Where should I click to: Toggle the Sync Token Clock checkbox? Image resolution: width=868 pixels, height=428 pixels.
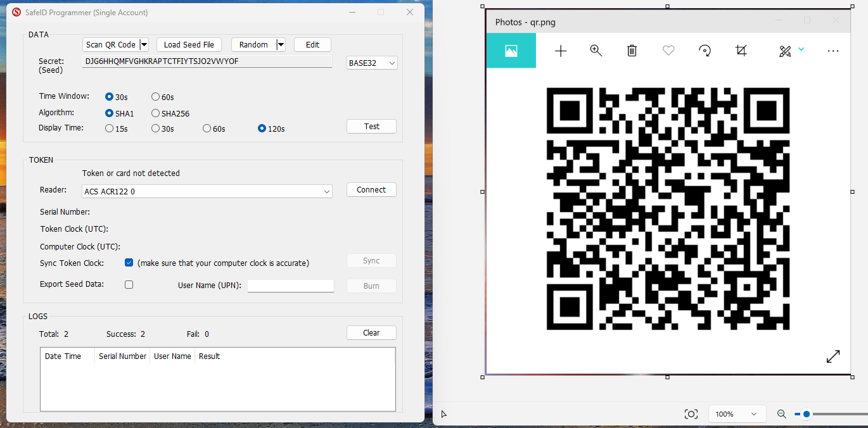(x=129, y=263)
